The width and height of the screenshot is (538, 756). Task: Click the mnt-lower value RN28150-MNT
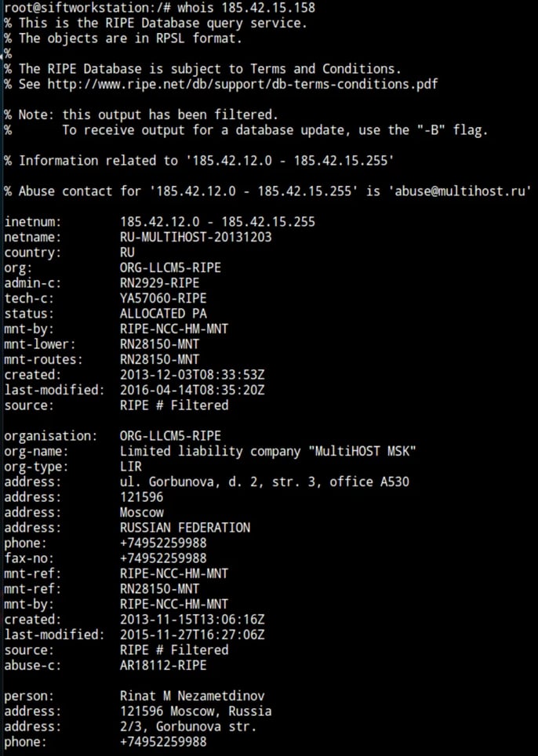coord(159,344)
